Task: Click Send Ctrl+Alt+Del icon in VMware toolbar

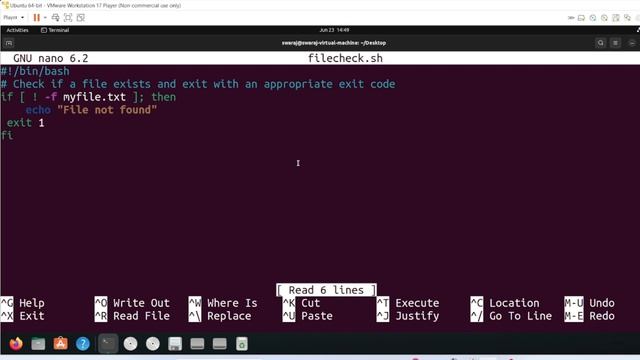Action: click(x=56, y=18)
